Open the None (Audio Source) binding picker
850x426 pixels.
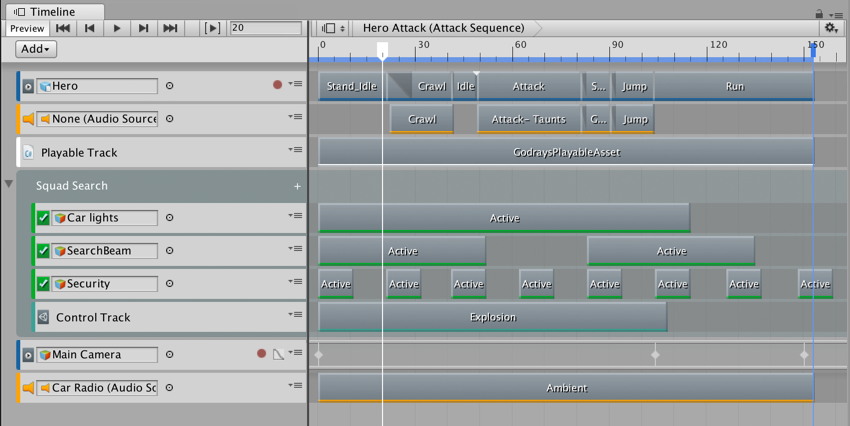pos(170,119)
